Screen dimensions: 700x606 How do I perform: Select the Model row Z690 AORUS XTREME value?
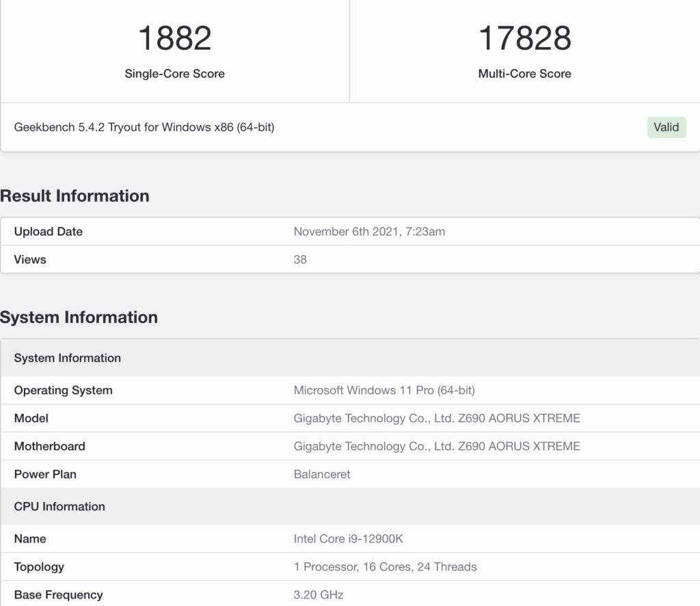(x=437, y=418)
